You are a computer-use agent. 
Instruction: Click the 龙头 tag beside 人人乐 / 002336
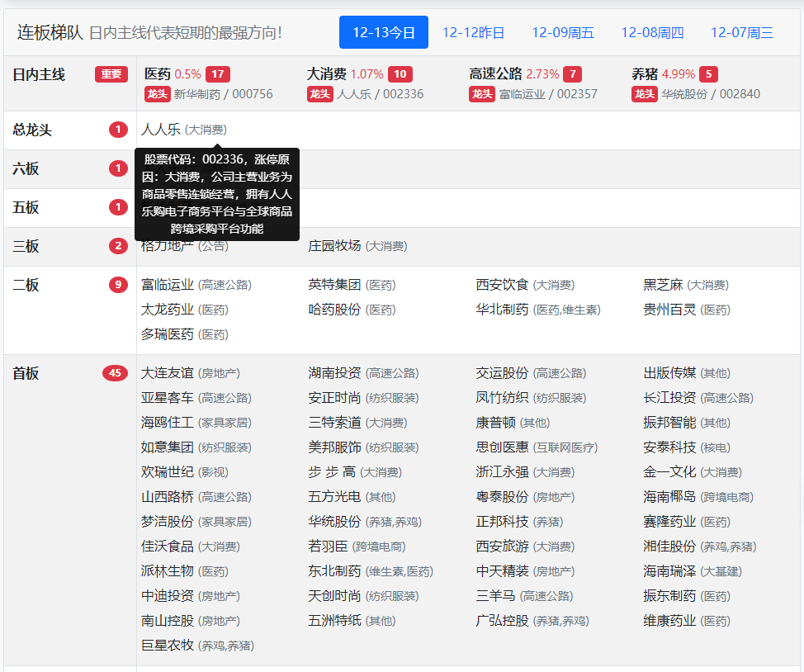pyautogui.click(x=320, y=94)
